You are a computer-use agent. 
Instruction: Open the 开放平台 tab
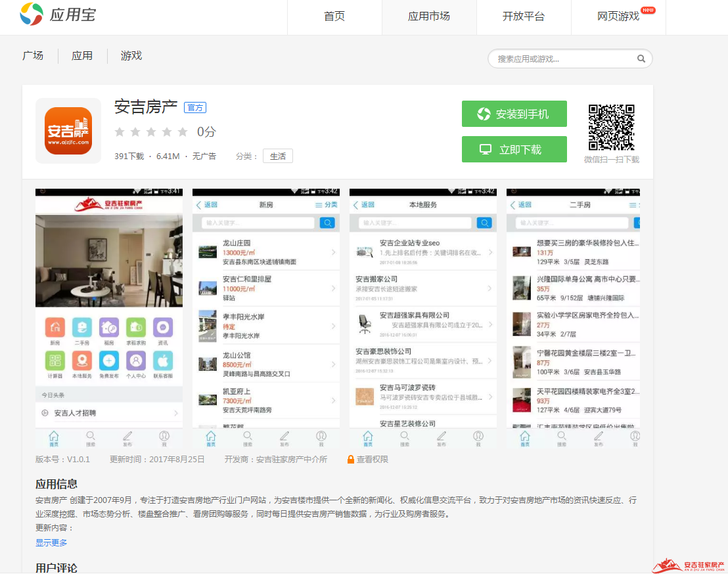(523, 16)
